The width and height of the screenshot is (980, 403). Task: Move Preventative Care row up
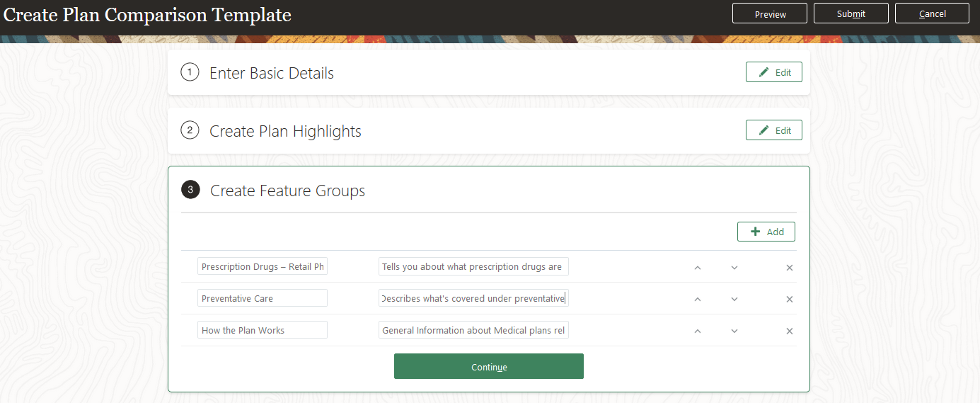pyautogui.click(x=698, y=300)
